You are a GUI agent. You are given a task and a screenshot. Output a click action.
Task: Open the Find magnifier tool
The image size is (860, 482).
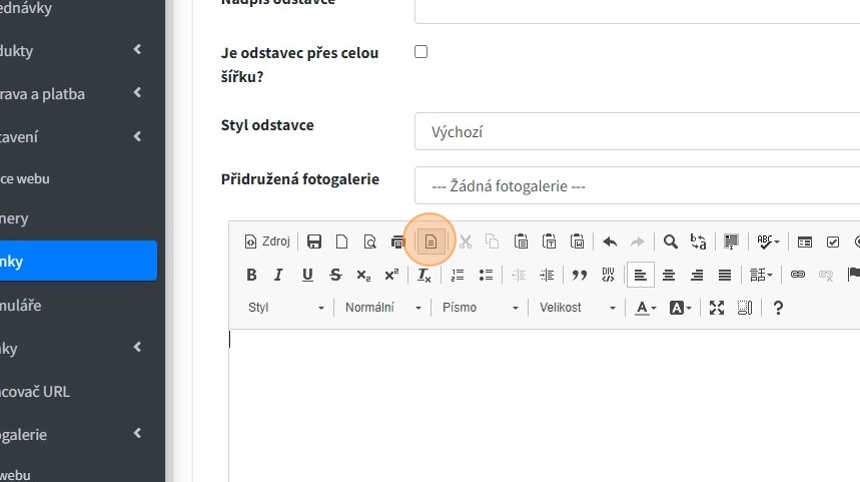(x=671, y=242)
